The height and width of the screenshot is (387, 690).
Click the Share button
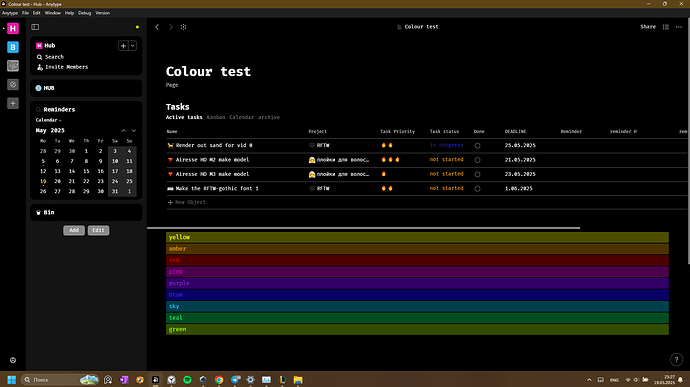pyautogui.click(x=648, y=27)
